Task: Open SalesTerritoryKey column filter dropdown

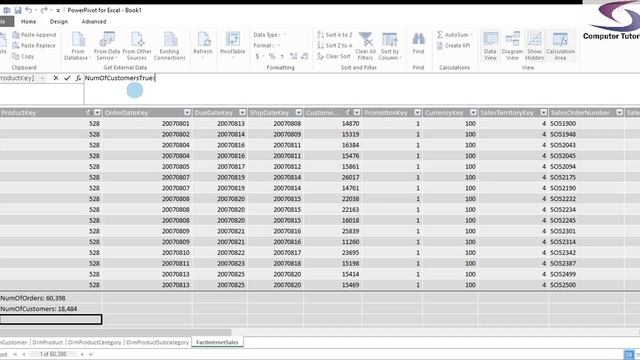Action: tap(544, 112)
